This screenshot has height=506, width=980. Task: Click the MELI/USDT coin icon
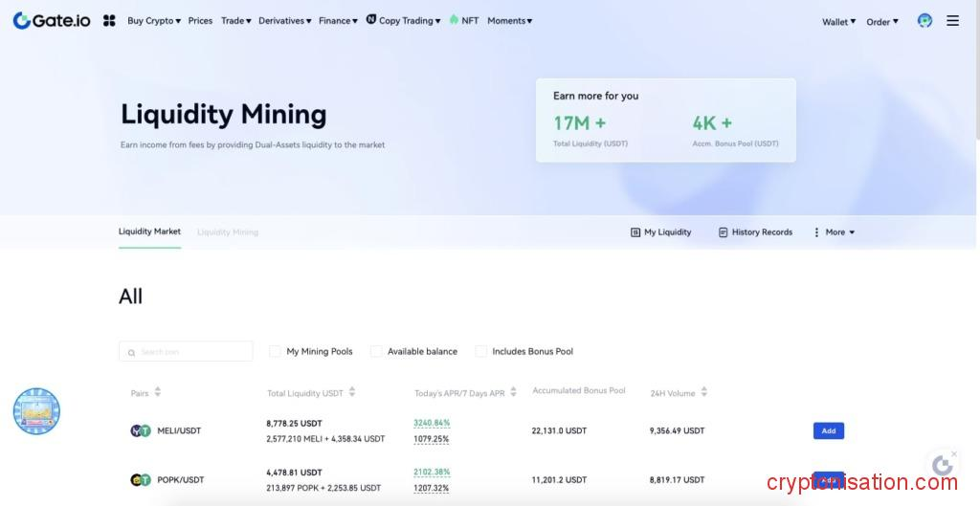click(141, 430)
